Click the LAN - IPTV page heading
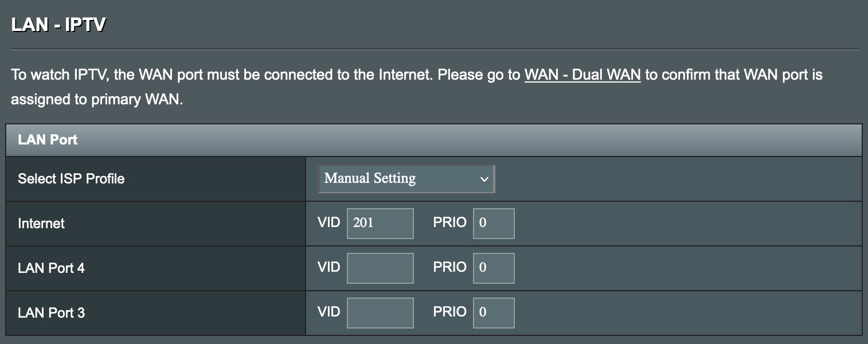The width and height of the screenshot is (868, 344). point(58,25)
